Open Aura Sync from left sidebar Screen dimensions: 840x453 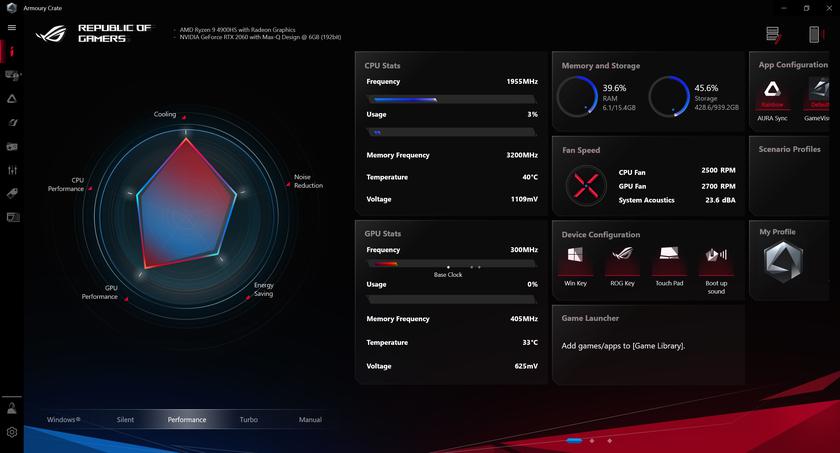[12, 98]
